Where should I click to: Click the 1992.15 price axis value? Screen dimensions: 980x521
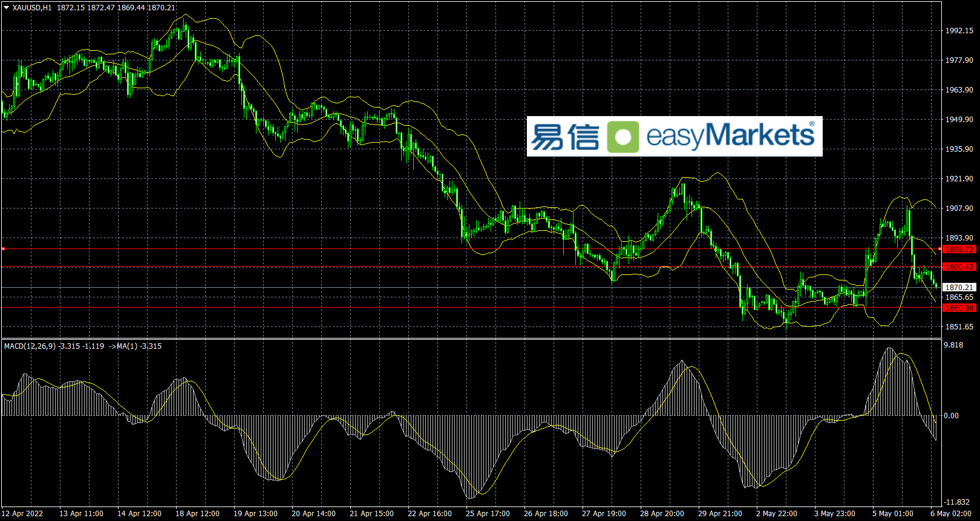coord(959,30)
